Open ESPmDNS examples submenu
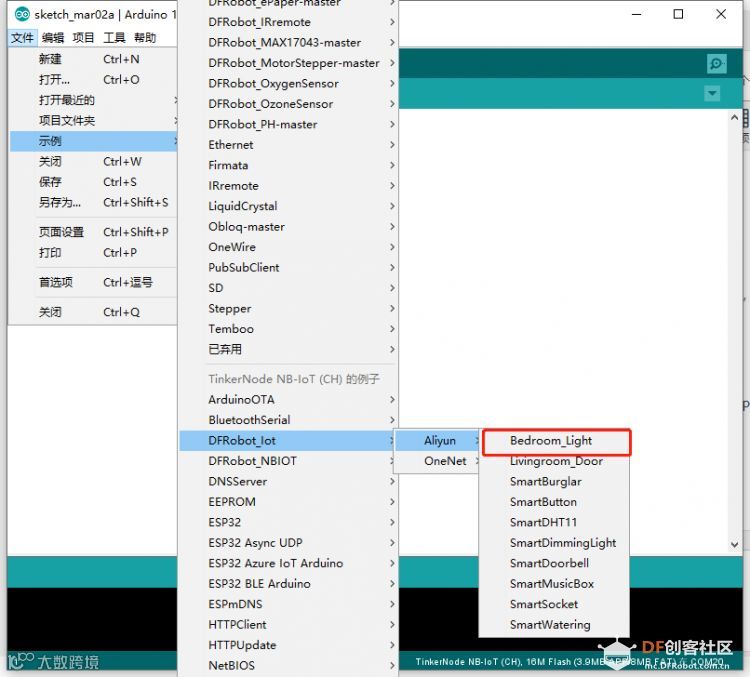Image resolution: width=750 pixels, height=677 pixels. pyautogui.click(x=288, y=604)
